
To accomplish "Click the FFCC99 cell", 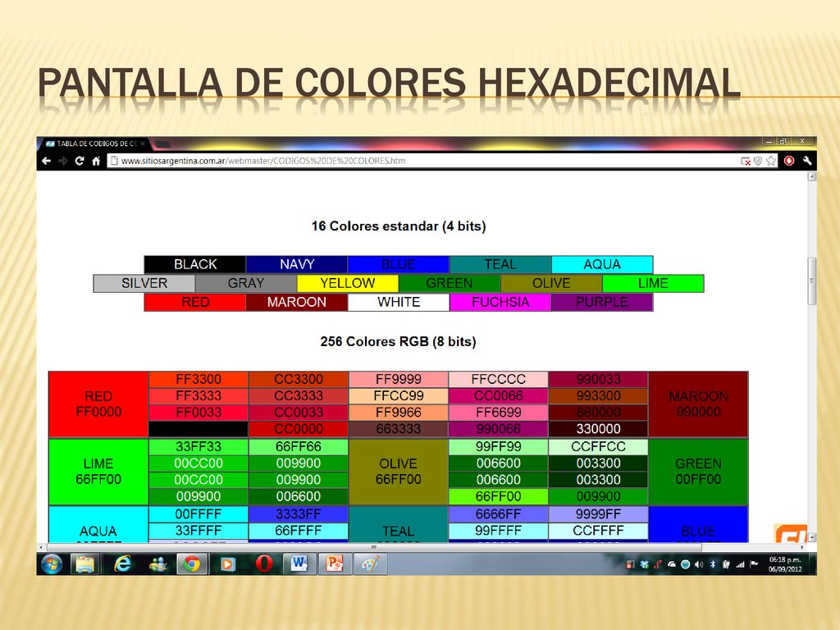I will (x=399, y=396).
